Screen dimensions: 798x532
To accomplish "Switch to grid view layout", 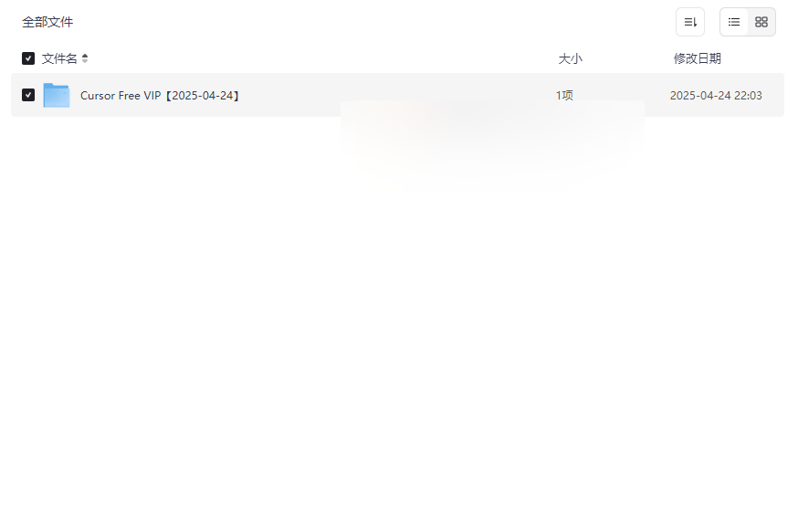I will click(761, 22).
